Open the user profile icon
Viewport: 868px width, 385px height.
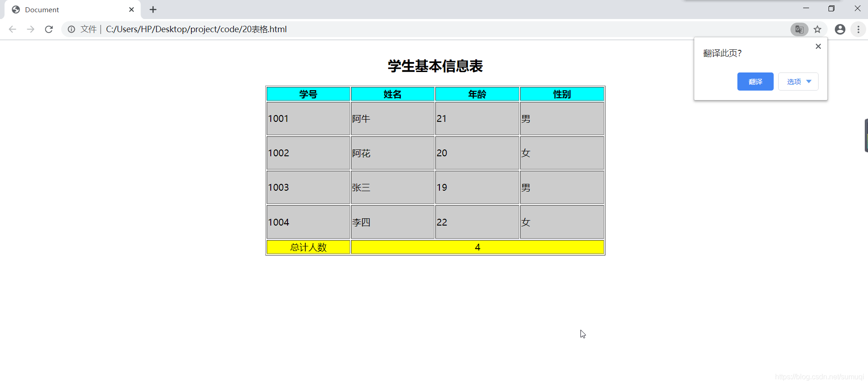pyautogui.click(x=840, y=29)
